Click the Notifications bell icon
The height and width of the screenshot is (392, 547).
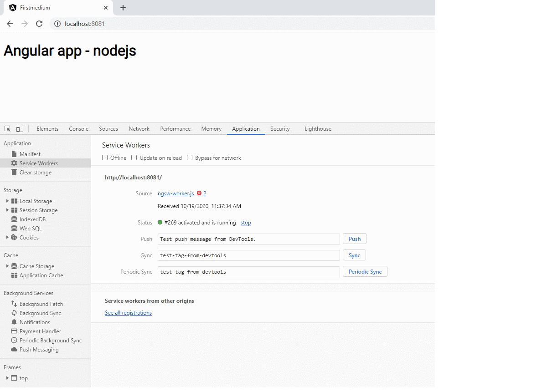[14, 322]
